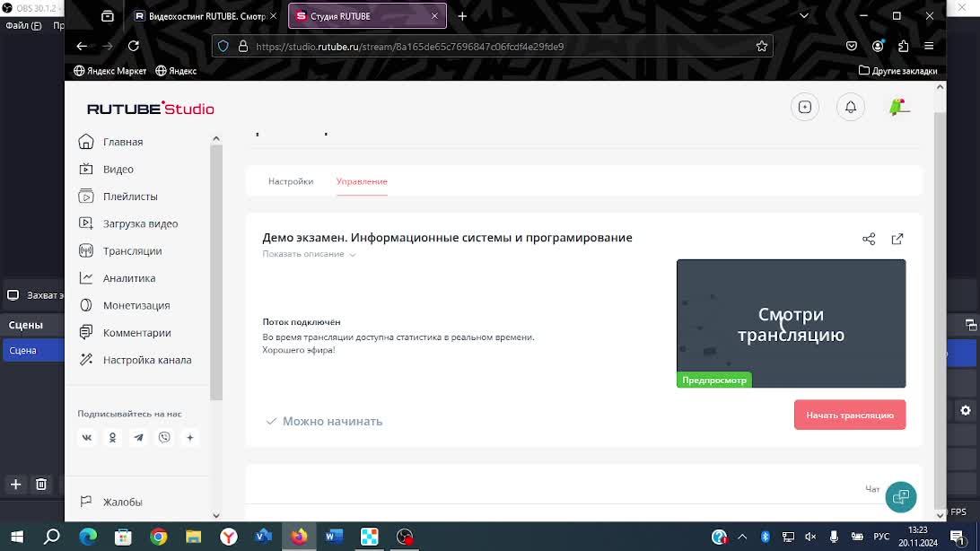Screen dimensions: 980x551
Task: Click the stream preview thumbnail
Action: (x=791, y=324)
